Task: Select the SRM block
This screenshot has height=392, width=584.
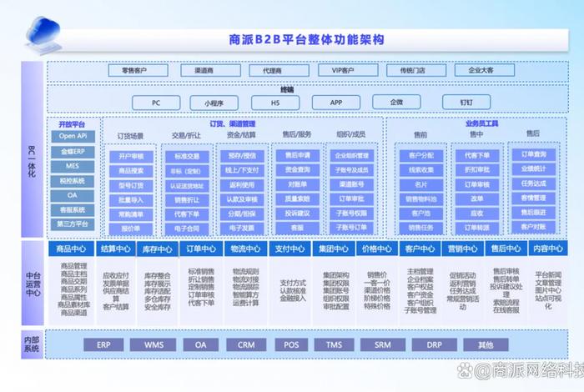Action: point(383,345)
